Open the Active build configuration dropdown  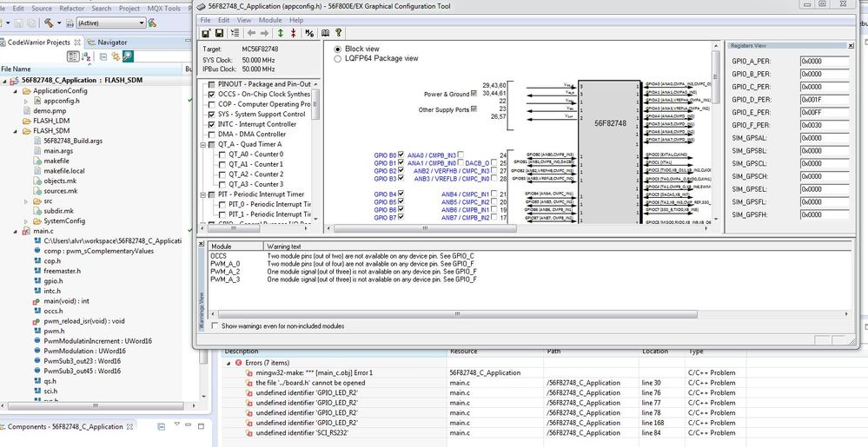pos(111,23)
